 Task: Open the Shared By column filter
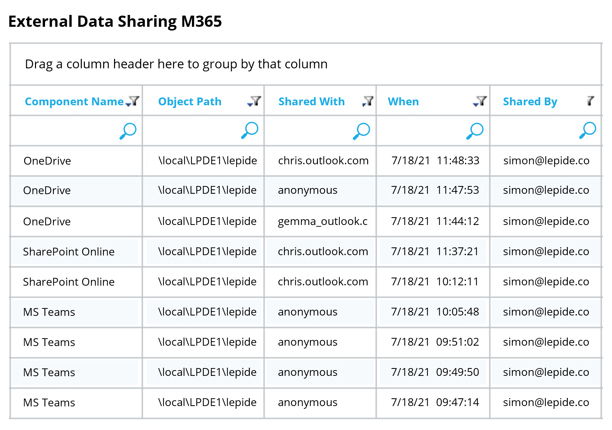pos(590,101)
